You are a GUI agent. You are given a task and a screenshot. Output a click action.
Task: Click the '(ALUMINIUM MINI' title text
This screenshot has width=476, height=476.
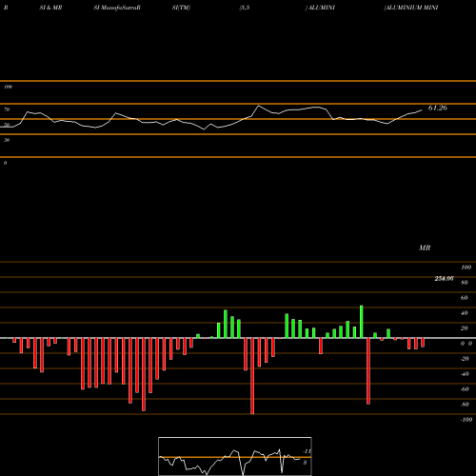point(411,8)
